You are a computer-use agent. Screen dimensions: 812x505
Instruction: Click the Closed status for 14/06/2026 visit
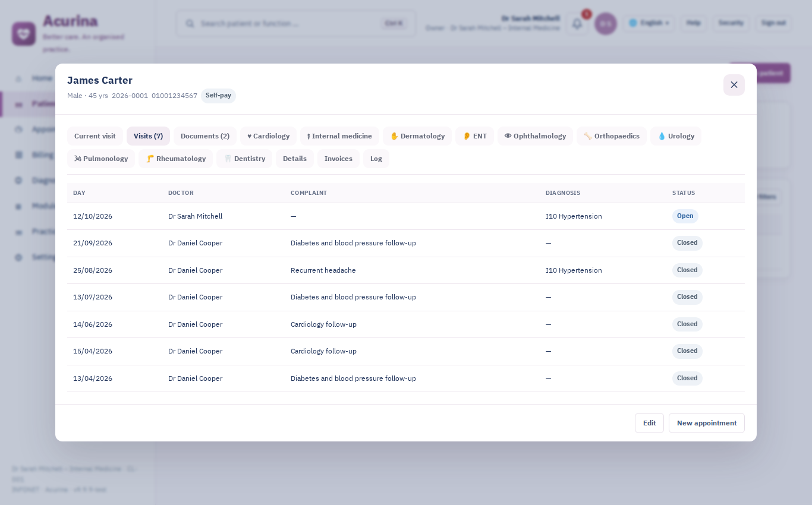(687, 324)
